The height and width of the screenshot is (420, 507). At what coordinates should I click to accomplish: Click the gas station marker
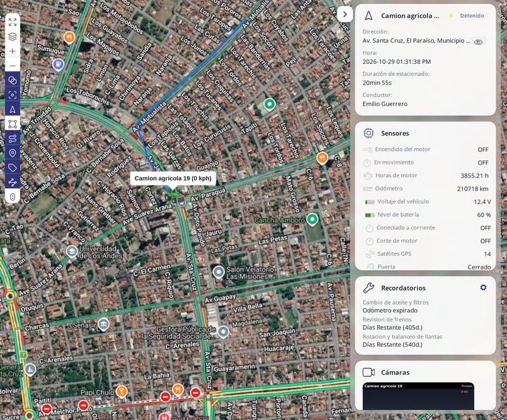(x=58, y=64)
